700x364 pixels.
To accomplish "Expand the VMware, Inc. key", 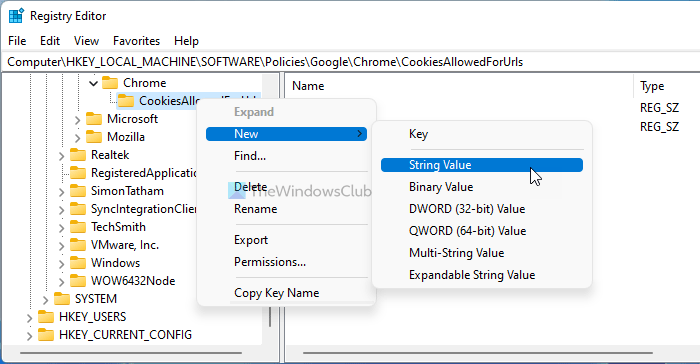I will click(61, 246).
